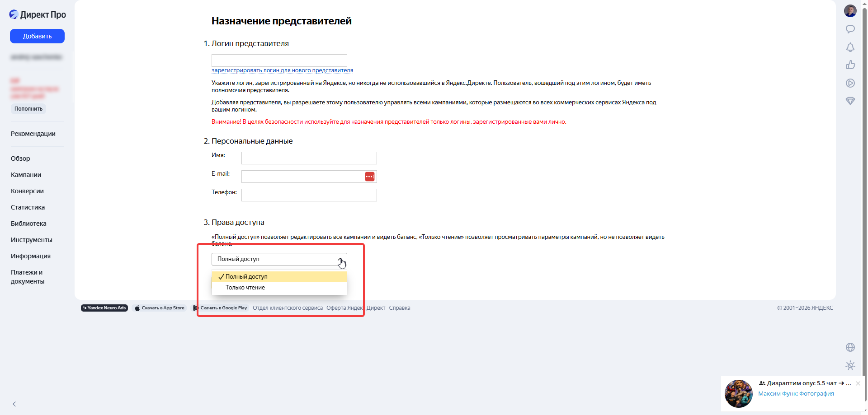Click the thumbs-up feedback icon
The height and width of the screenshot is (415, 868).
coord(850,65)
